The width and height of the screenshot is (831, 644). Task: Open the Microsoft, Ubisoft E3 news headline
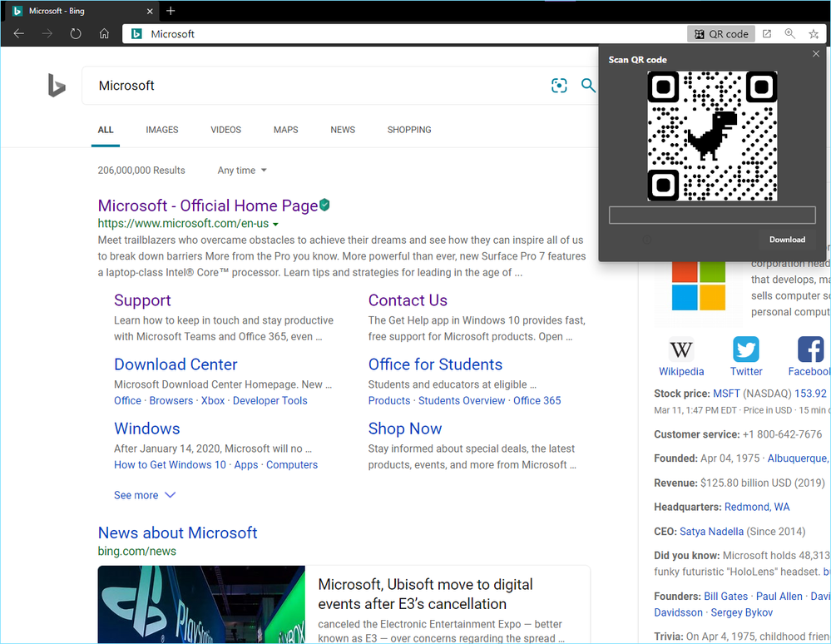pos(426,594)
